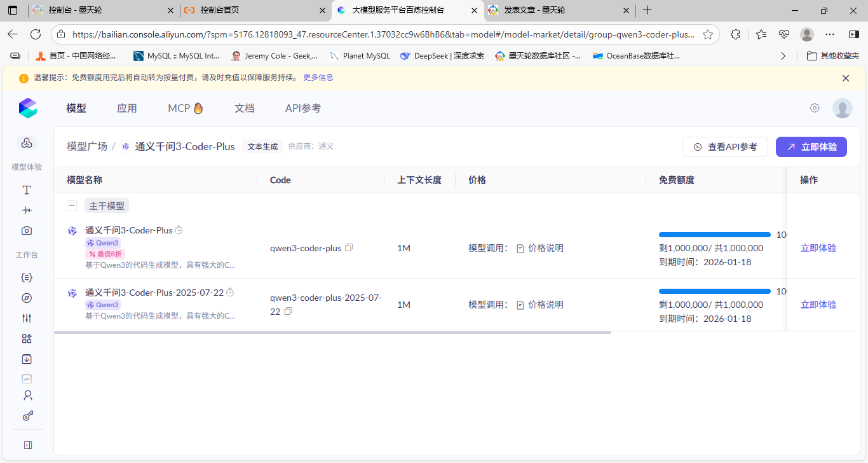
Task: Open the Planet MySQL bookmark
Action: (360, 56)
